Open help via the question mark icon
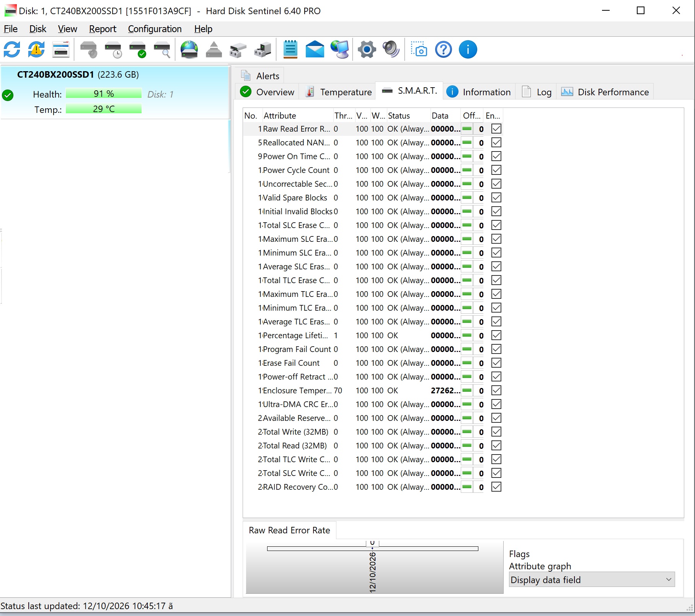 coord(444,50)
